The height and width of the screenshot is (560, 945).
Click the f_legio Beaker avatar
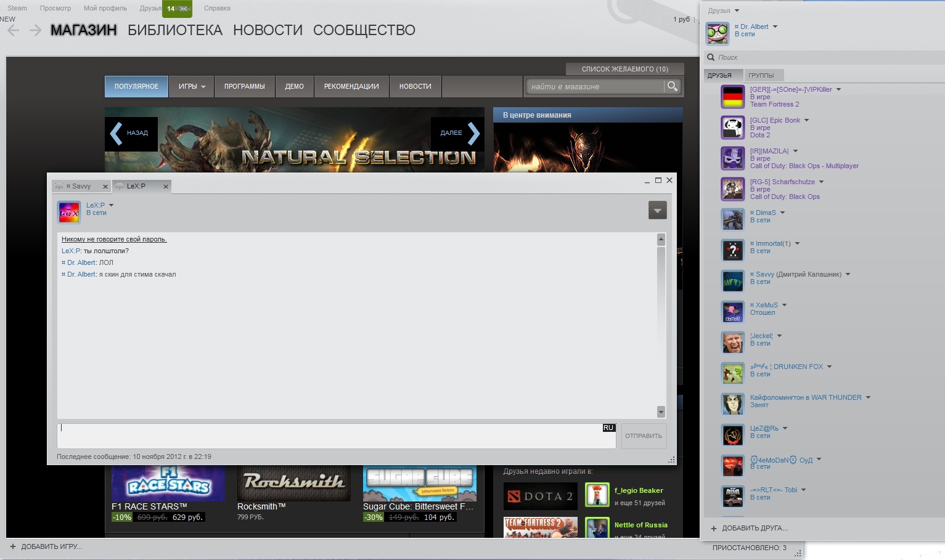pyautogui.click(x=597, y=495)
